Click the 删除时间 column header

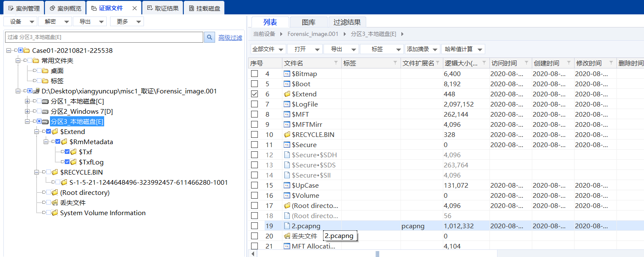coord(630,63)
